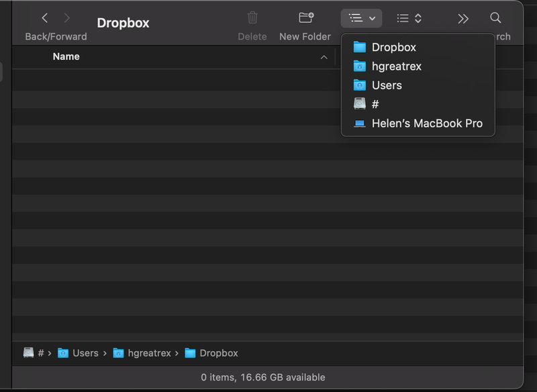Go forward using the Forward arrow

pyautogui.click(x=66, y=18)
